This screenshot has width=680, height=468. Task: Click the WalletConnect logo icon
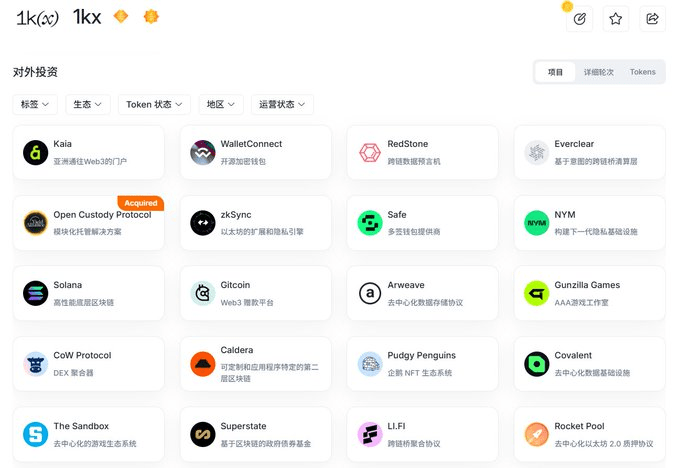tap(203, 153)
